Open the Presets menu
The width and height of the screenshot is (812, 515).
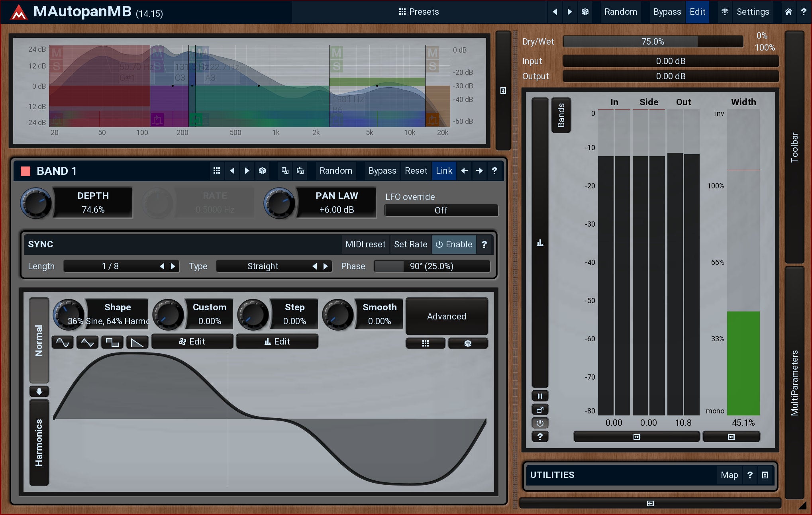pyautogui.click(x=419, y=12)
